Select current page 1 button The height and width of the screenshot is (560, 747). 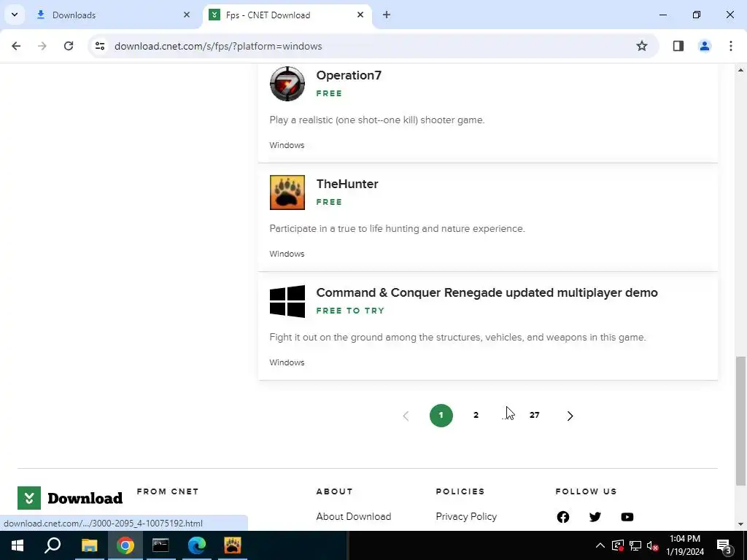(441, 416)
